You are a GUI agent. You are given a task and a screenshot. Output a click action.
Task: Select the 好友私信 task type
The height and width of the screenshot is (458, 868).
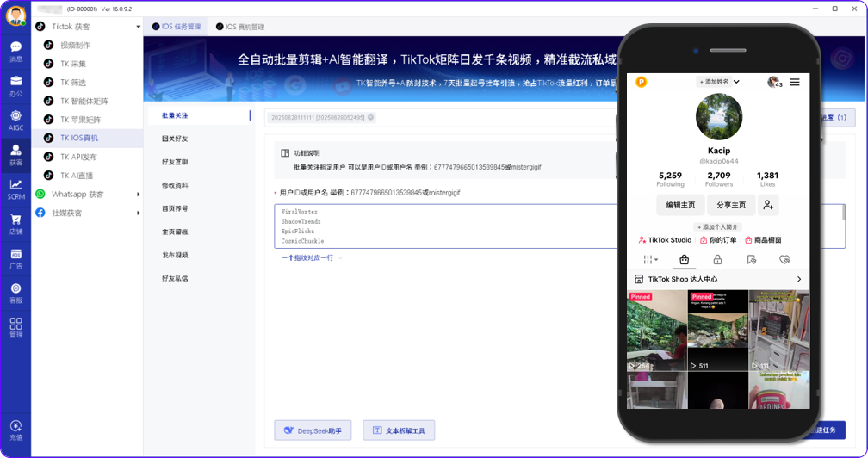pos(175,278)
